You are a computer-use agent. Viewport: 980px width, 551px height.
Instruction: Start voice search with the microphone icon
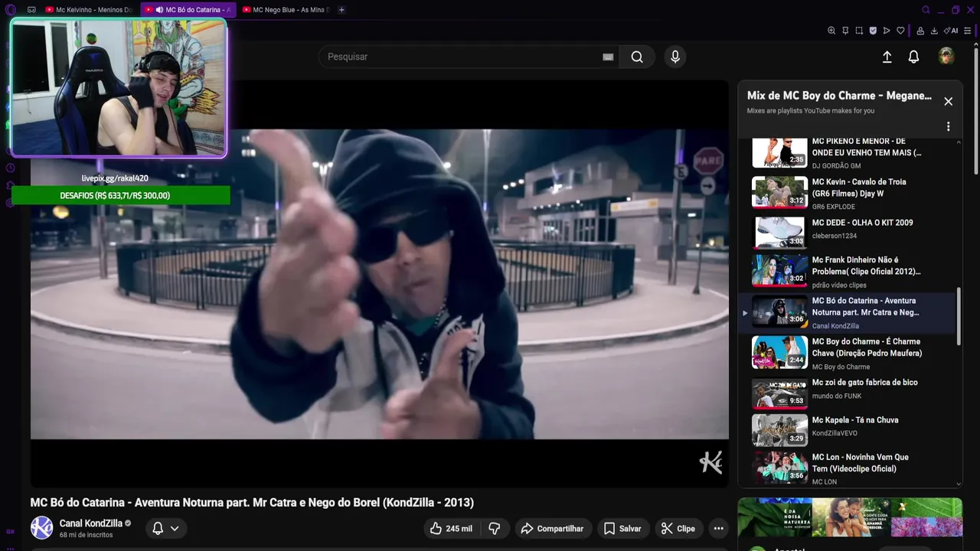coord(675,57)
